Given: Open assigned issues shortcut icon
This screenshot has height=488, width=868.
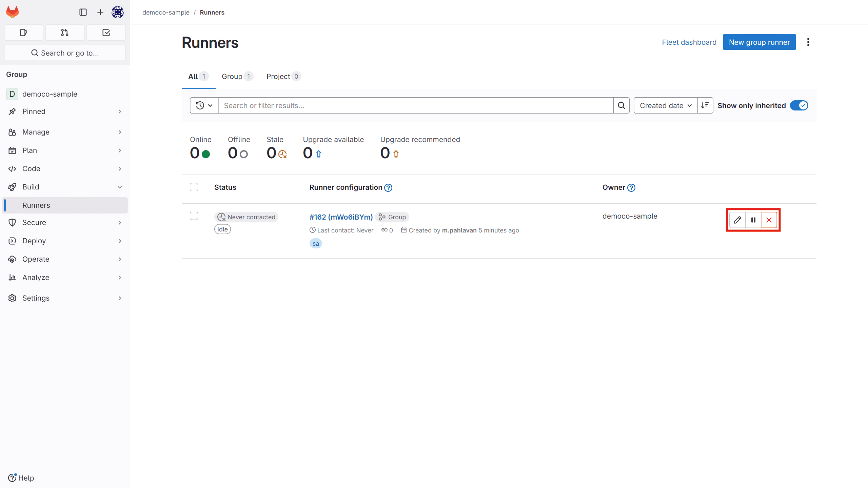Looking at the screenshot, I should (x=24, y=33).
